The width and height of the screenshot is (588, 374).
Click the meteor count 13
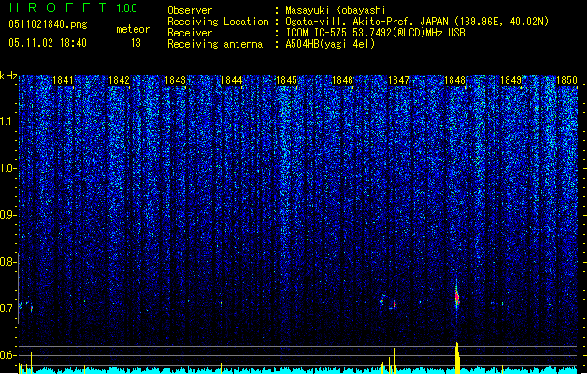pyautogui.click(x=136, y=43)
